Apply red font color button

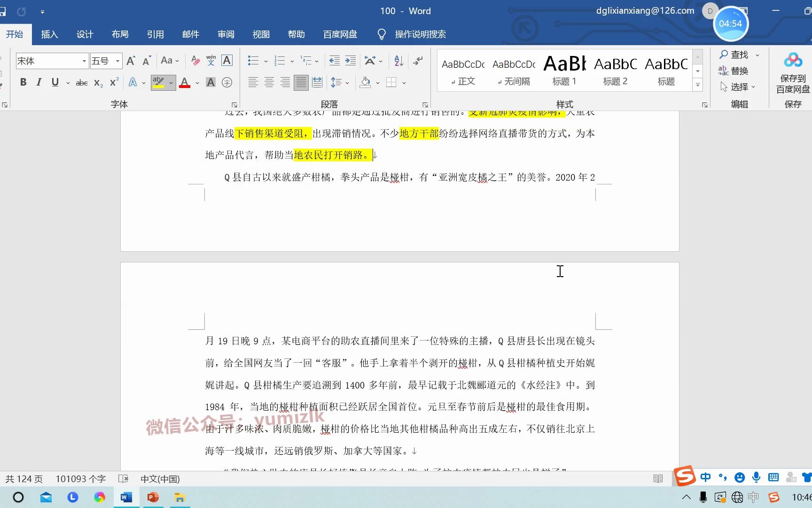pyautogui.click(x=185, y=82)
